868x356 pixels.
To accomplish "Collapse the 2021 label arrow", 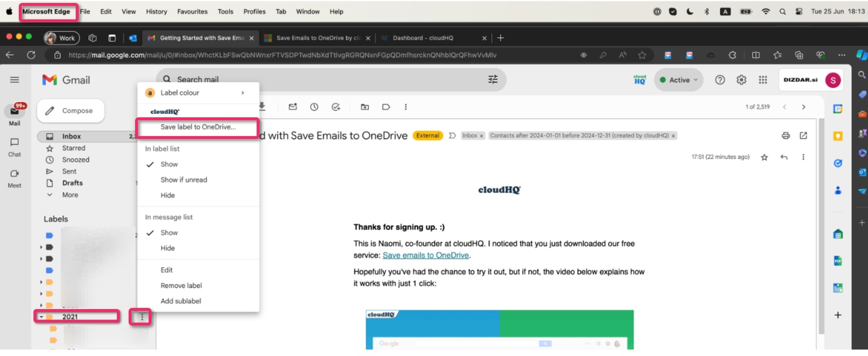I will [41, 317].
